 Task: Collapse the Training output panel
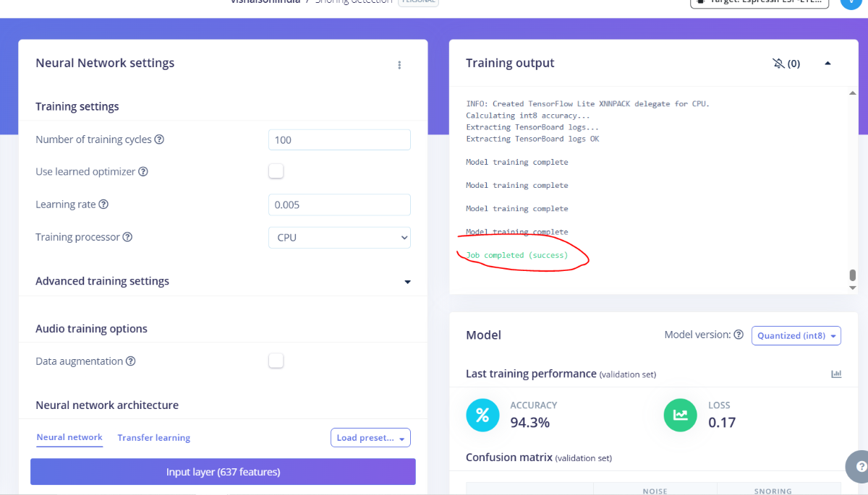pyautogui.click(x=827, y=64)
